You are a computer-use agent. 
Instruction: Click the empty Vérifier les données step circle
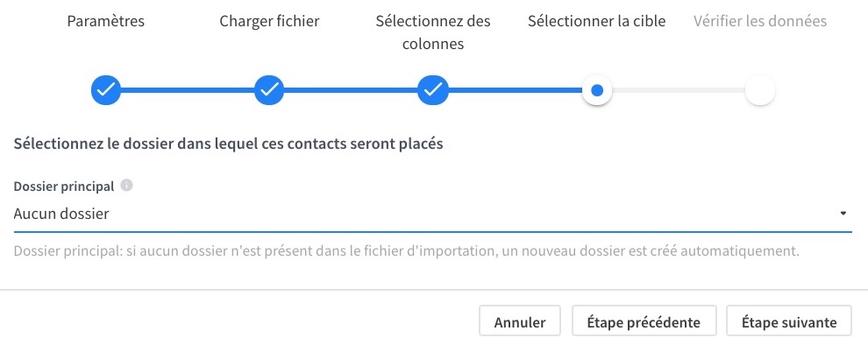760,89
